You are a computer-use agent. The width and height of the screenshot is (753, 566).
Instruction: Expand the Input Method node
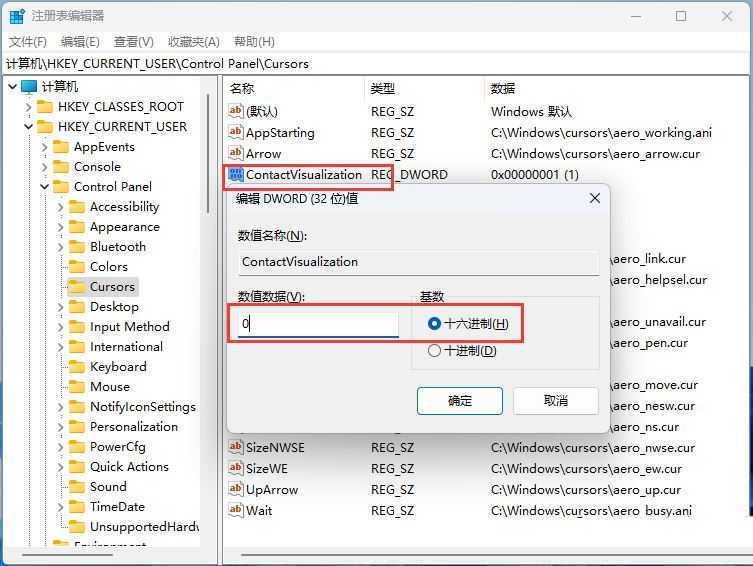[x=61, y=327]
